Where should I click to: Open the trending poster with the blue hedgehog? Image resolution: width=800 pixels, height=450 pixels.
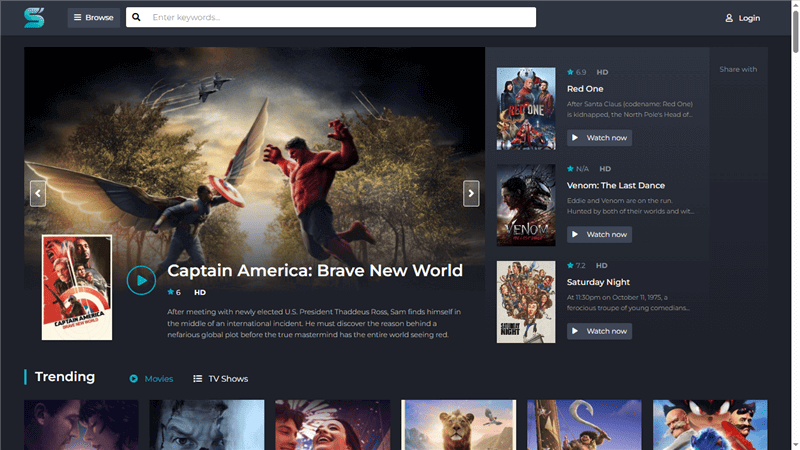pos(710,424)
